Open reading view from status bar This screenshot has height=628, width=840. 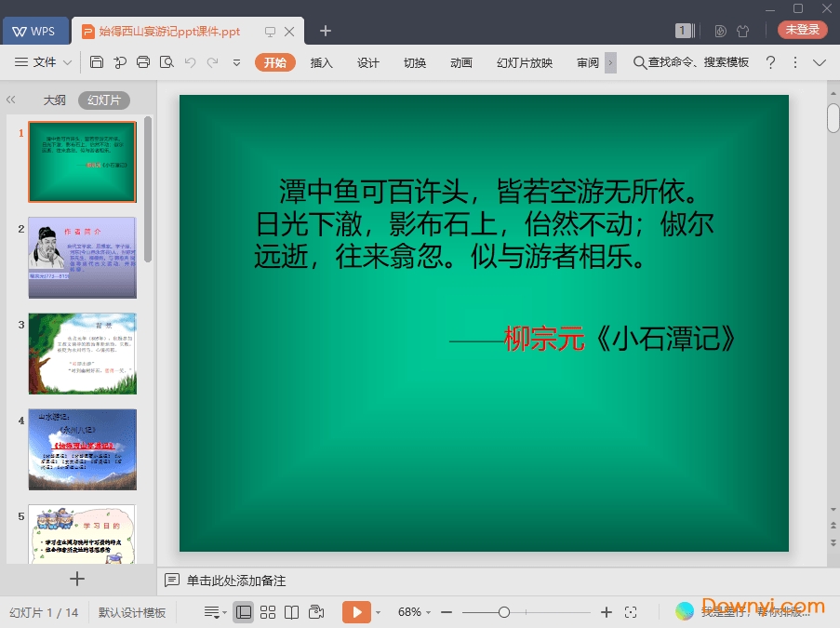coord(292,611)
